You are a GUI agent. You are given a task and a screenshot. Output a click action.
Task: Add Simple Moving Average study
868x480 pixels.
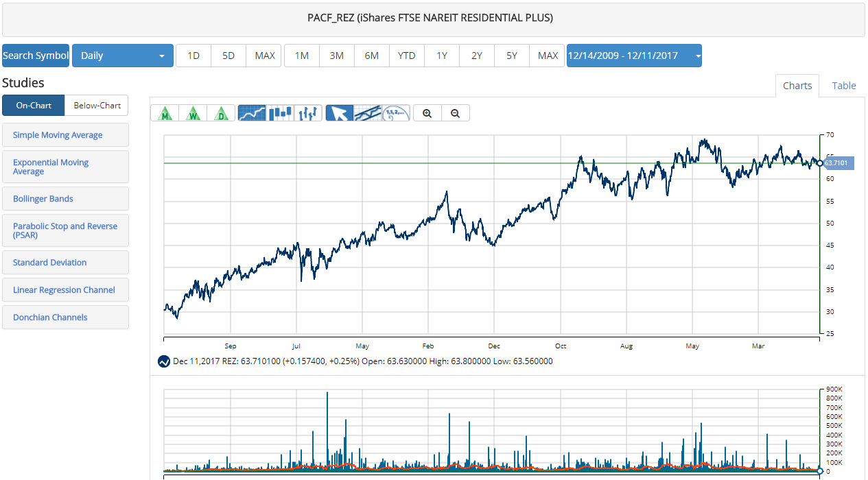[x=65, y=135]
